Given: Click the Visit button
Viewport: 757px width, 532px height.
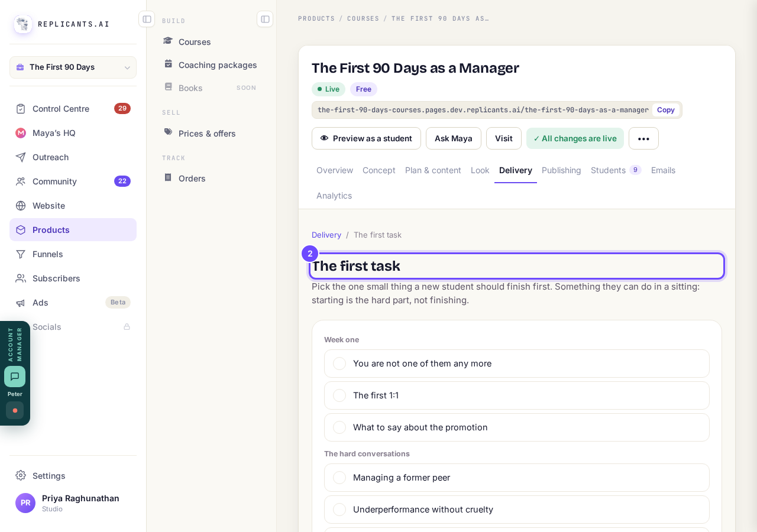Looking at the screenshot, I should click(504, 138).
